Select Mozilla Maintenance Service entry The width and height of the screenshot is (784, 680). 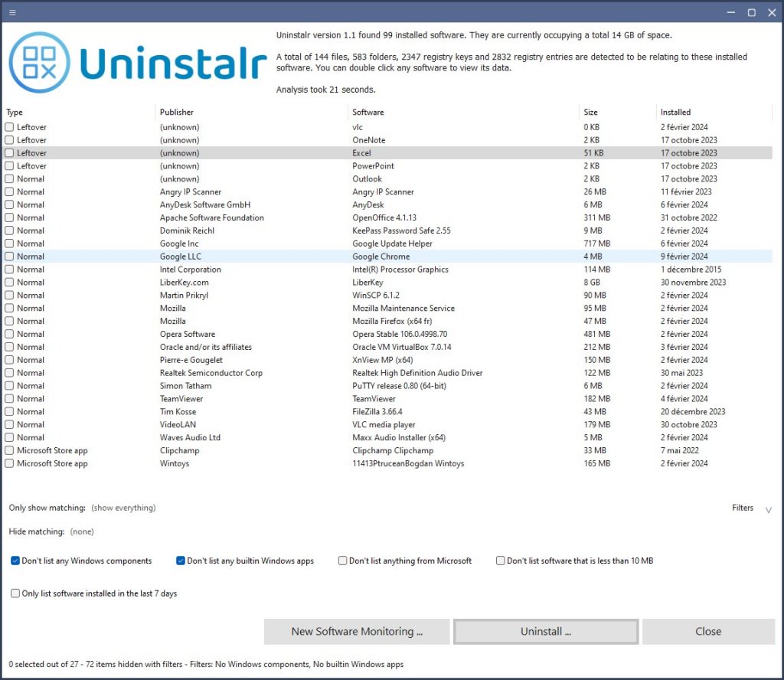(388, 309)
